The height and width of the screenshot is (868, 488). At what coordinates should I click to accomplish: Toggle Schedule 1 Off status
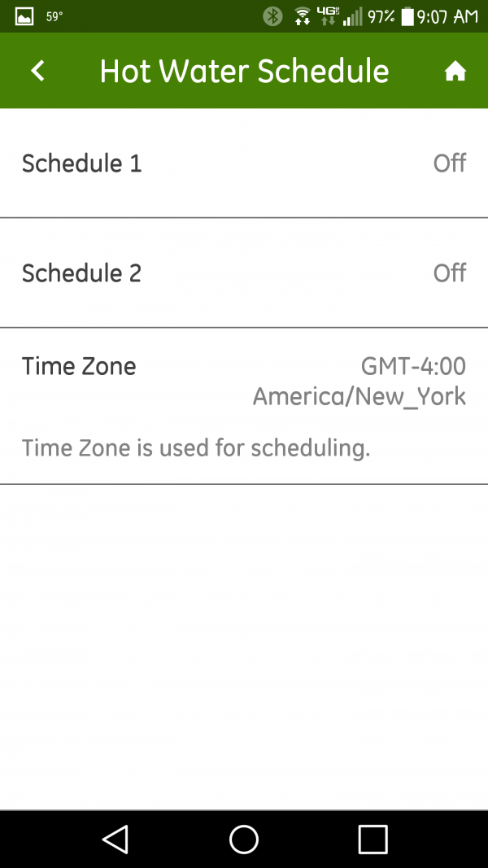[x=449, y=164]
